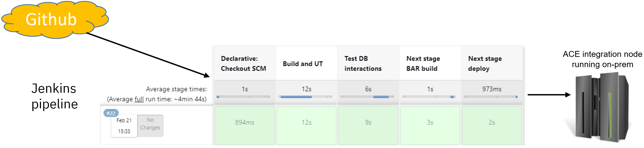Open build #22 badge
This screenshot has width=644, height=148.
(x=111, y=113)
